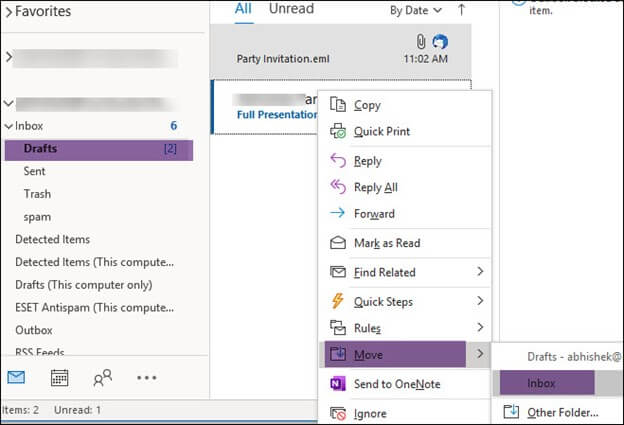Select Mark as Read menu entry
The image size is (624, 425).
(405, 243)
